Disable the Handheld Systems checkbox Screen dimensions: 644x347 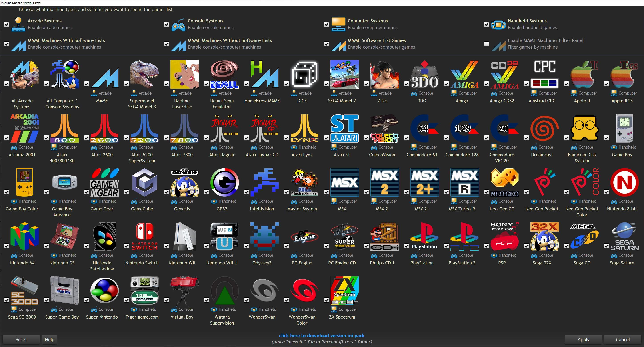pos(486,24)
